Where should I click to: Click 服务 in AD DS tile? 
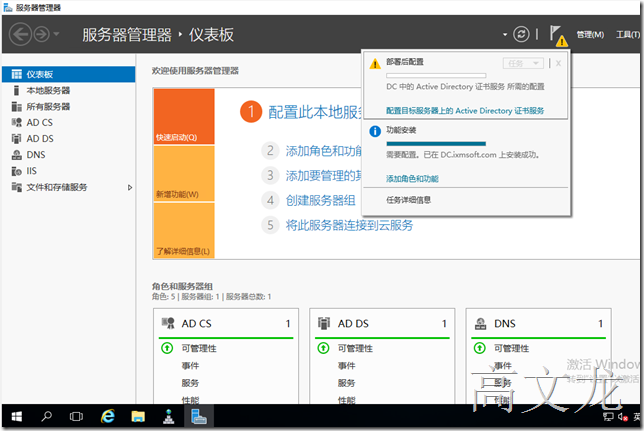347,383
